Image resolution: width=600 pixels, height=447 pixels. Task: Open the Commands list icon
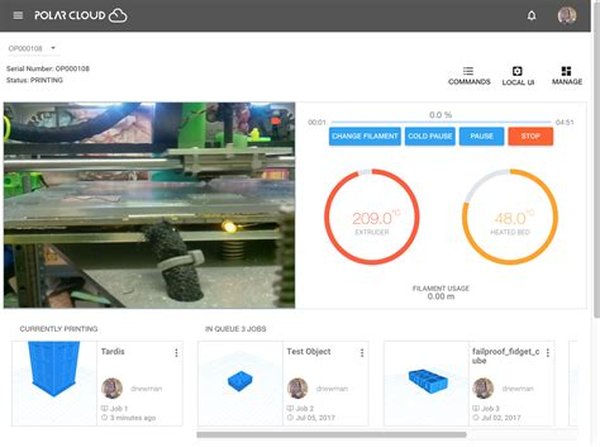pyautogui.click(x=468, y=73)
